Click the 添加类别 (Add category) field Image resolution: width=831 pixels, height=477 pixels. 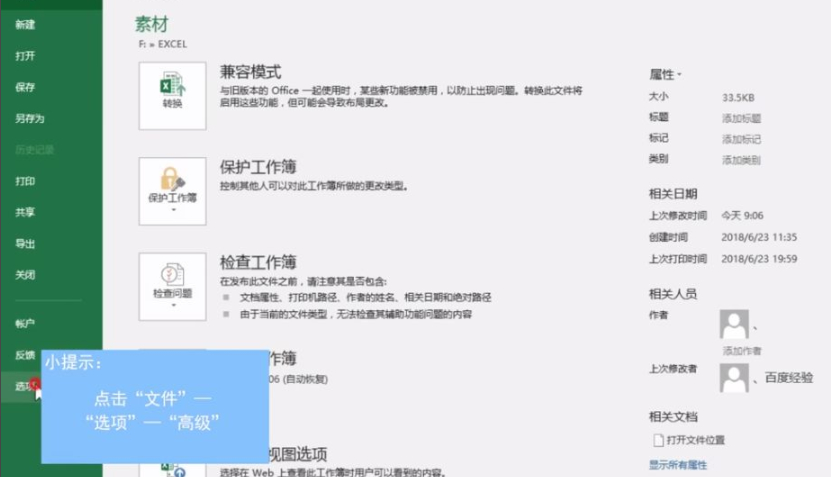coord(741,160)
